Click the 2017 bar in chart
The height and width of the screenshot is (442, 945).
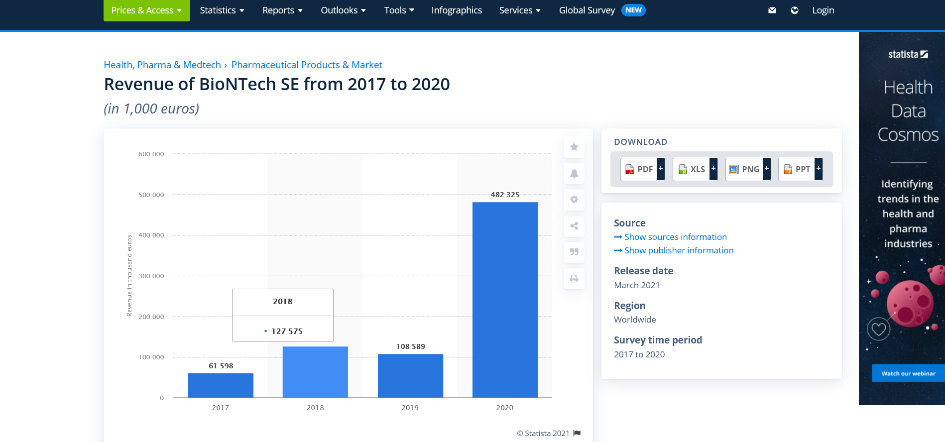pos(221,385)
